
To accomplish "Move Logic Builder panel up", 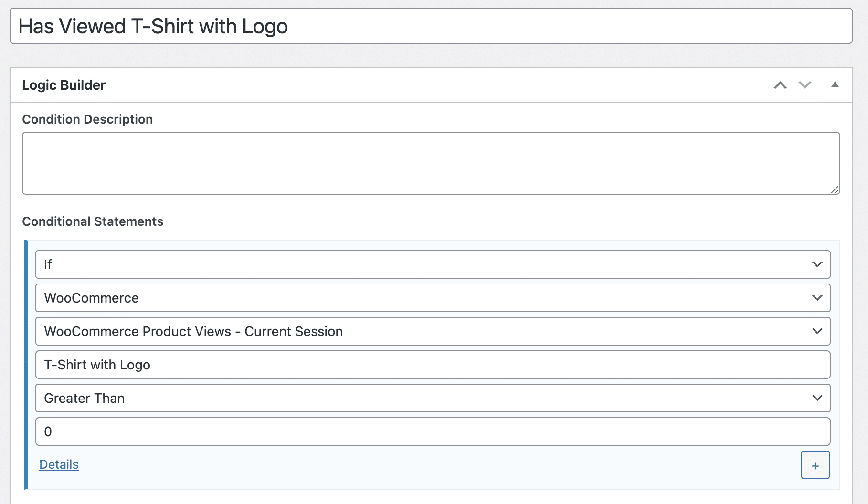I will click(780, 85).
